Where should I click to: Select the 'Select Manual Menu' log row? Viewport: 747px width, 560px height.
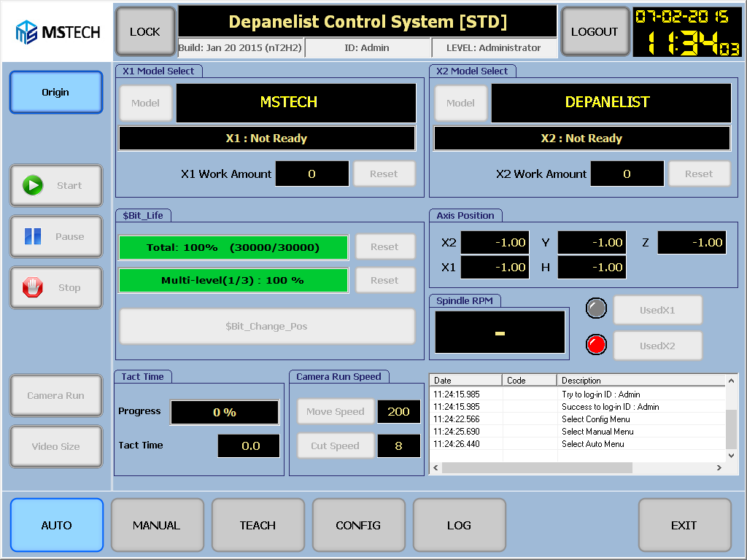(578, 432)
